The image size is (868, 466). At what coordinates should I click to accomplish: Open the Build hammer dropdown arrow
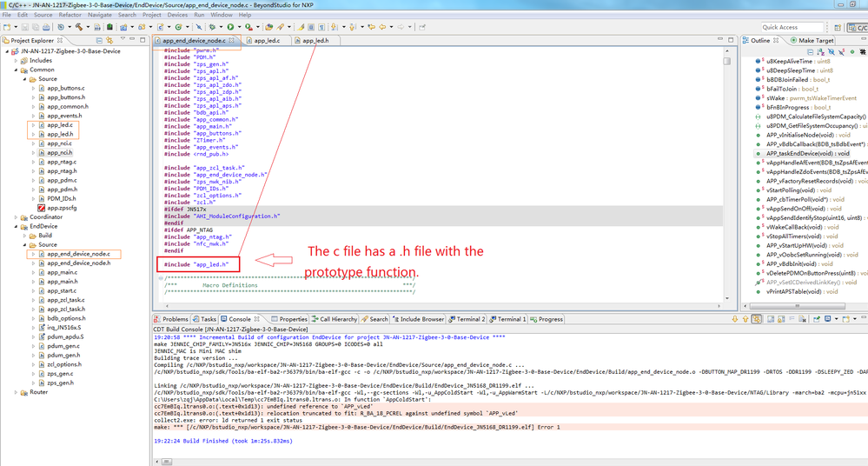88,27
